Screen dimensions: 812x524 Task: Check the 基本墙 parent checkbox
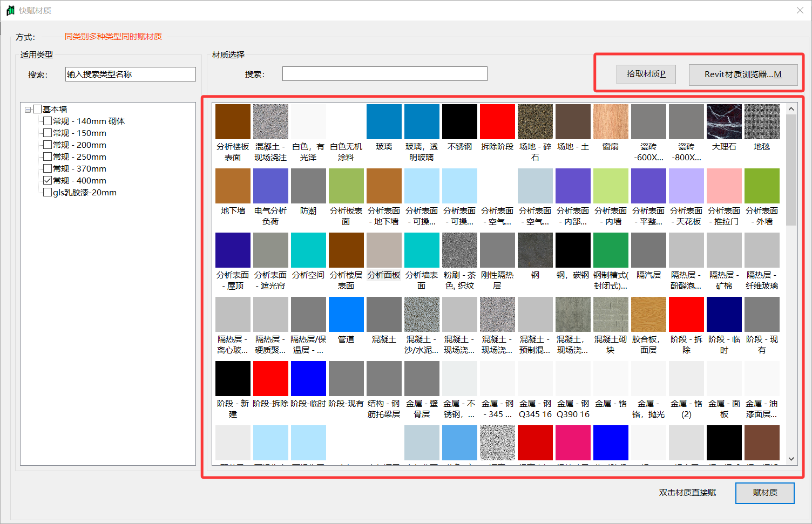[37, 109]
